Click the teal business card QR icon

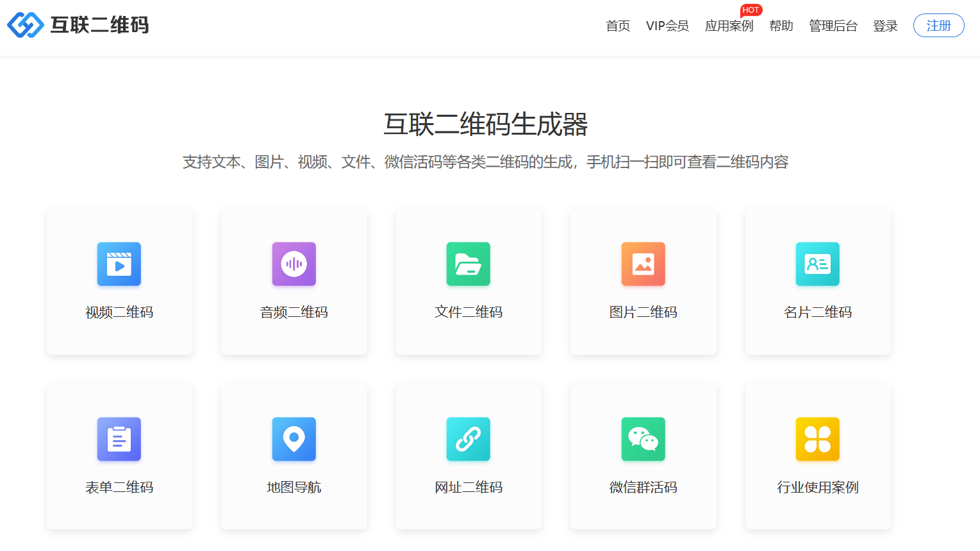pos(818,264)
